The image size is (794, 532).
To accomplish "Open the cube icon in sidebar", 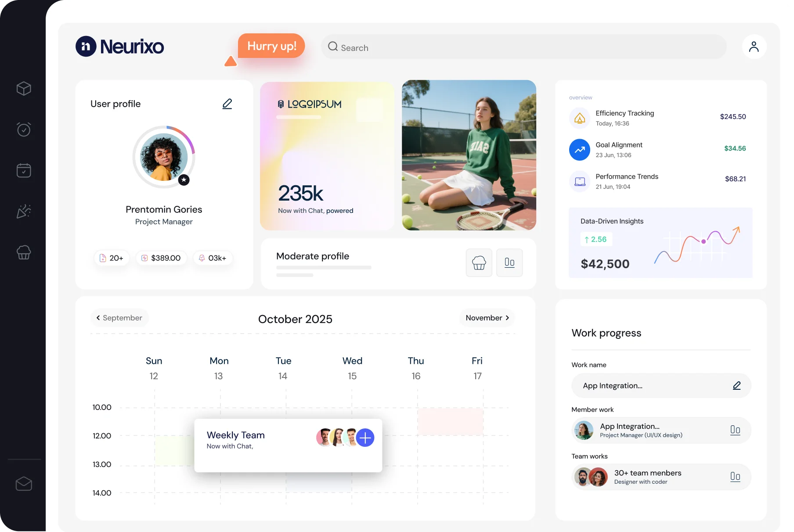I will pyautogui.click(x=24, y=89).
